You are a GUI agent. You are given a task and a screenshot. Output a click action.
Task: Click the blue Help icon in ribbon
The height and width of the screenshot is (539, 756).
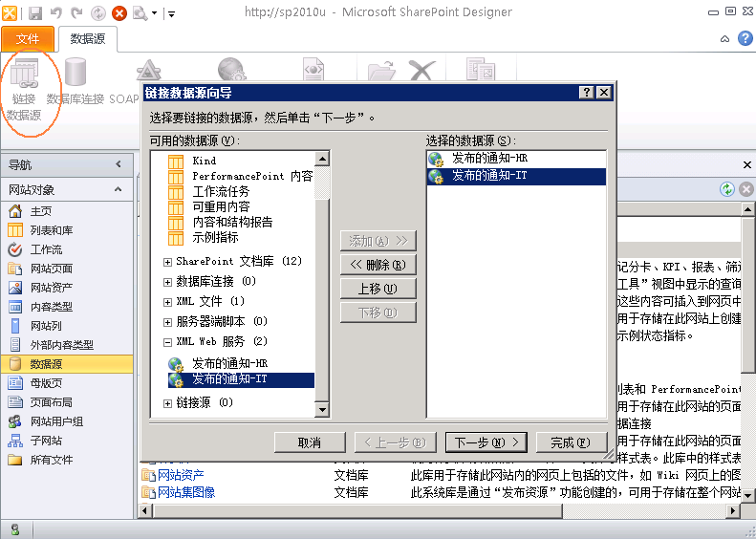[x=745, y=38]
